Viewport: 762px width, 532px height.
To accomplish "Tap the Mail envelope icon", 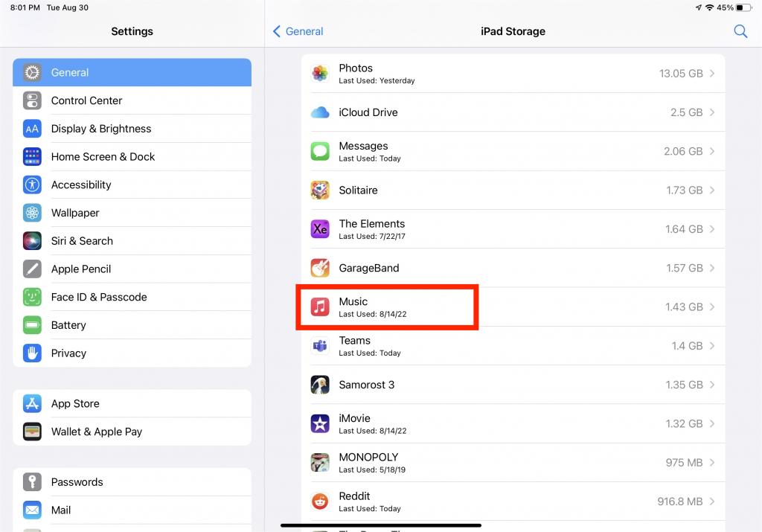I will point(32,510).
